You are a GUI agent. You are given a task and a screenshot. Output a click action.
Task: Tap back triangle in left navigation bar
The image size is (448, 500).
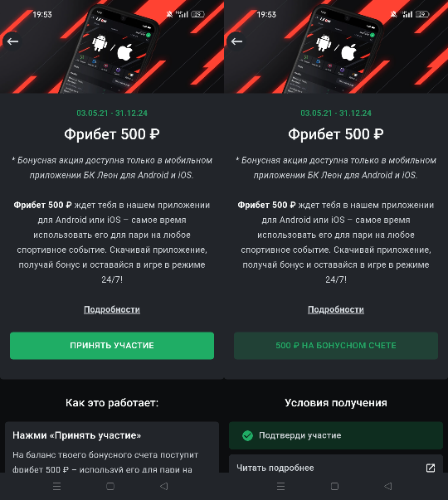[x=164, y=486]
